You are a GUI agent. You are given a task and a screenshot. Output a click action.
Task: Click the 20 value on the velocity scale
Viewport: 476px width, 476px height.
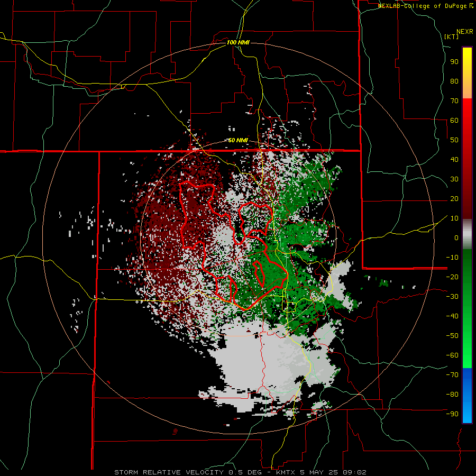(x=454, y=199)
